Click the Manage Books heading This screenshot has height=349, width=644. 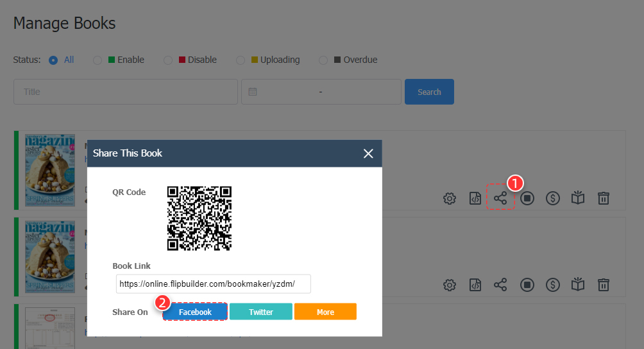pos(65,23)
